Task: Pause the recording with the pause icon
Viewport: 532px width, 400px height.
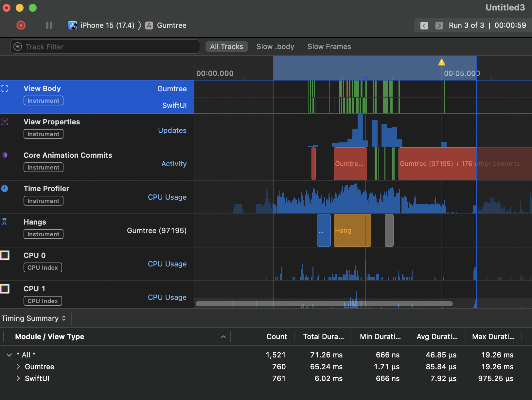Action: pos(49,25)
